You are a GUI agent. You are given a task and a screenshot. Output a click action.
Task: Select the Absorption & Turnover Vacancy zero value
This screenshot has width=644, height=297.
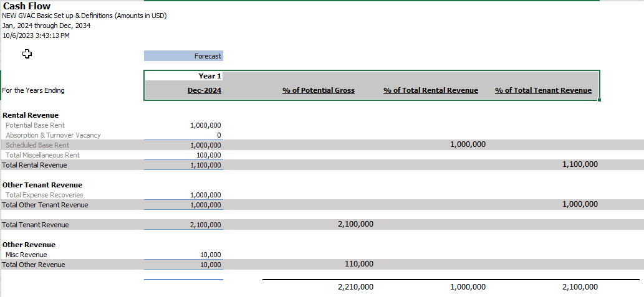click(x=219, y=135)
